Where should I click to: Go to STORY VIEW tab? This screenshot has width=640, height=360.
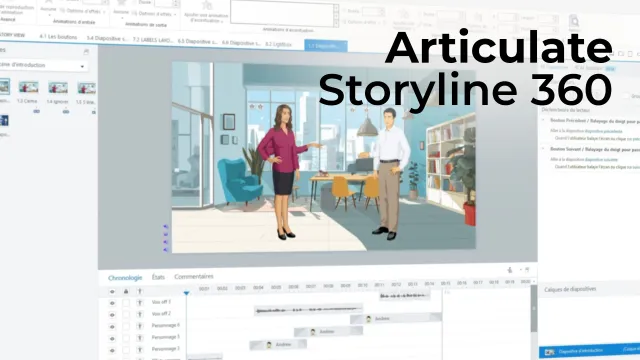tap(12, 35)
